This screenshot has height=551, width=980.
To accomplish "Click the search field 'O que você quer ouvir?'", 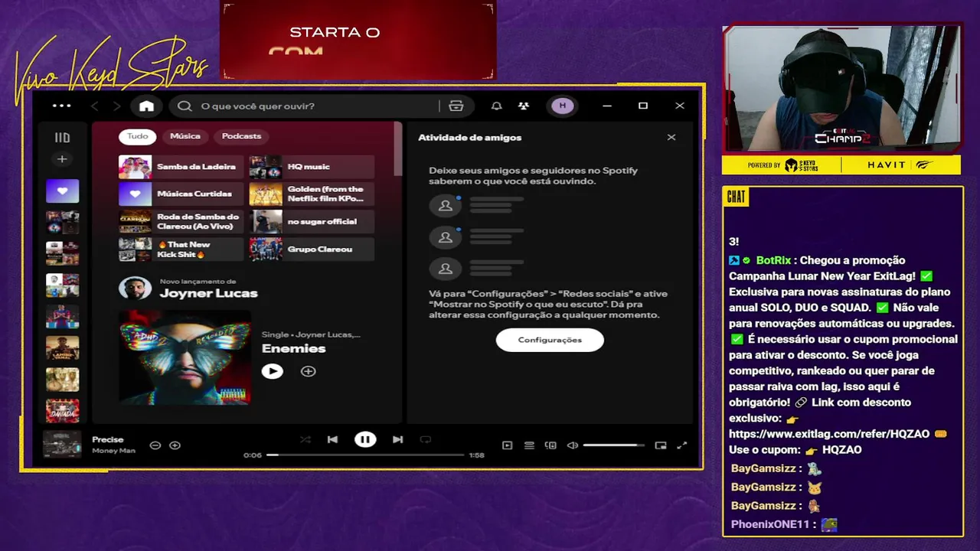I will (305, 106).
